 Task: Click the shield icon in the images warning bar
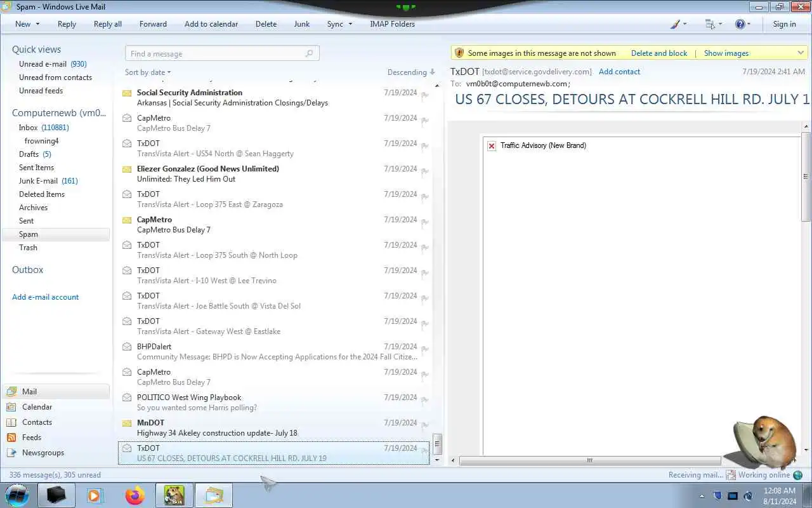tap(459, 53)
